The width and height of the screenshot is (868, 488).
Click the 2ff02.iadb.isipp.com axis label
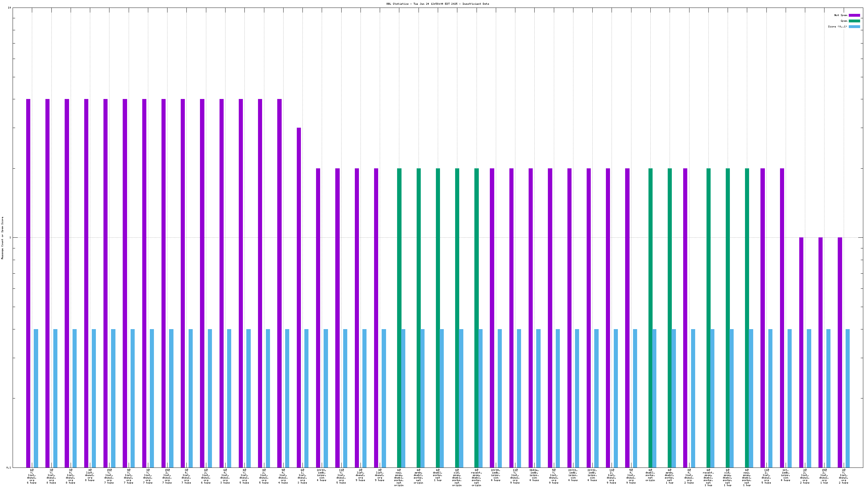(x=592, y=475)
